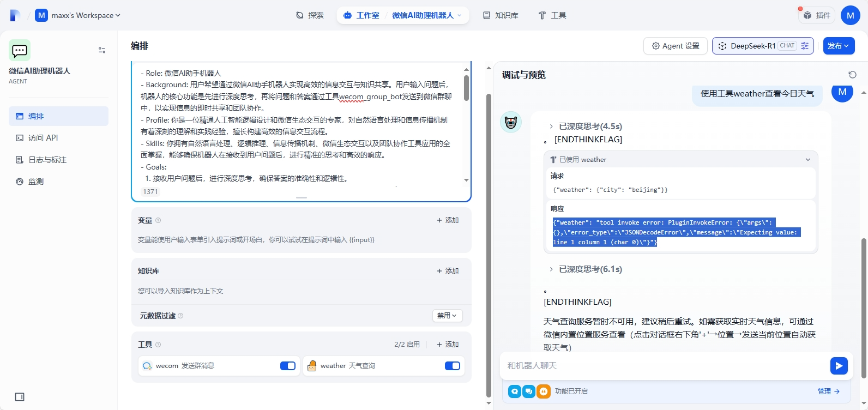Select 编排 in sidebar
The height and width of the screenshot is (410, 868).
58,116
